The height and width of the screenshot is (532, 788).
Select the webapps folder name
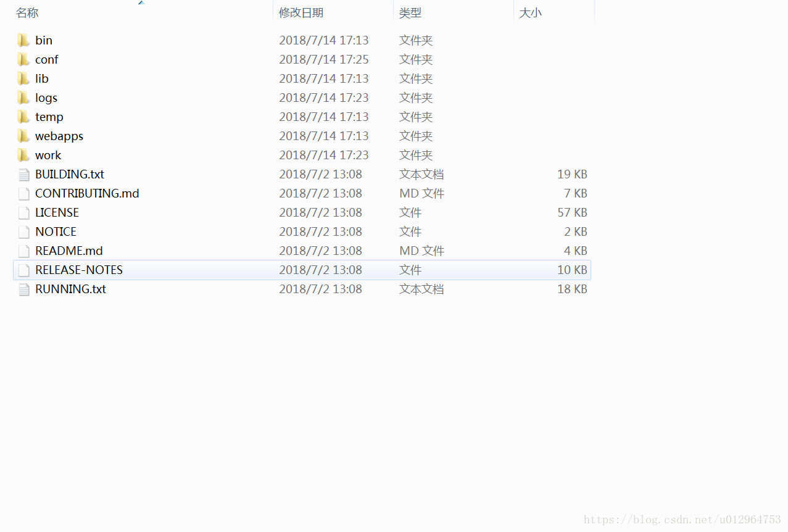point(59,136)
